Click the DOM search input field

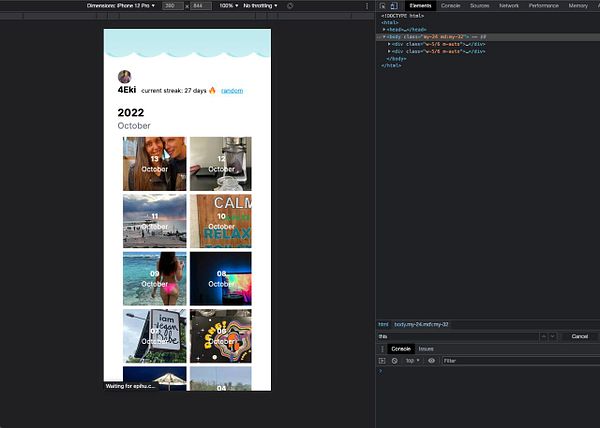457,337
